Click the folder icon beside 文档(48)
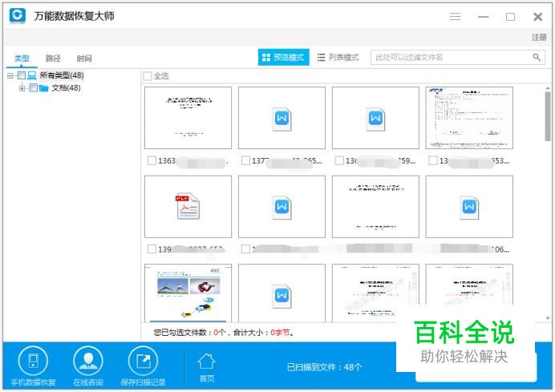The image size is (555, 392). 44,87
